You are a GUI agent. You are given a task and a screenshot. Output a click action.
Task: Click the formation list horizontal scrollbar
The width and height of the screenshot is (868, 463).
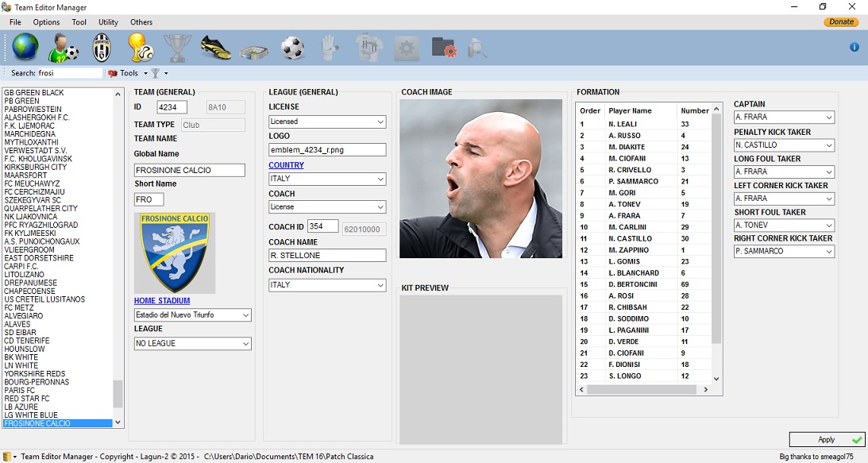click(643, 390)
